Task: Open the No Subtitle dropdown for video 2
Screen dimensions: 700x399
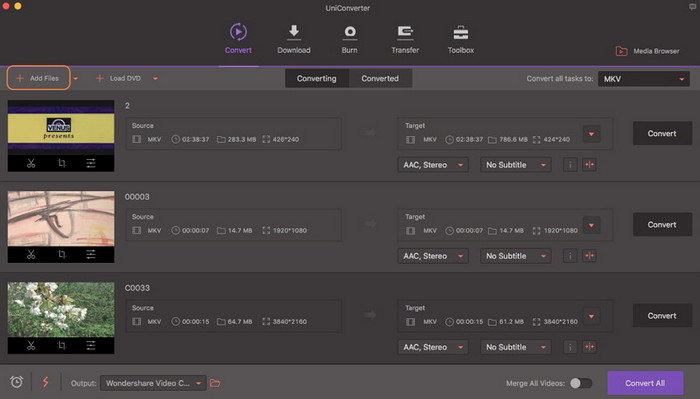Action: (516, 165)
